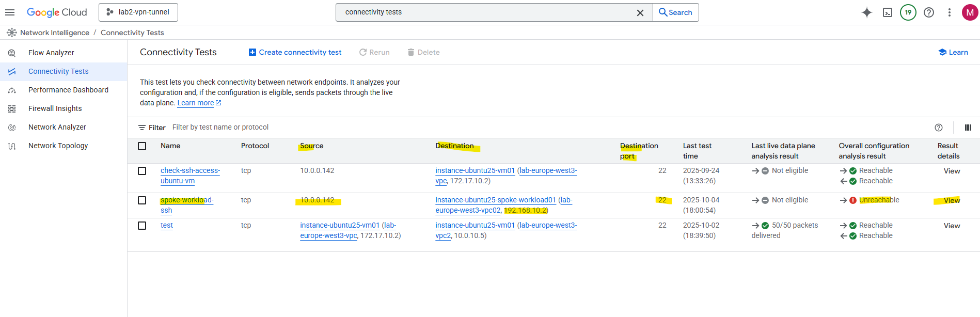
Task: Tick the spoke-workload-ssh row checkbox
Action: pos(142,200)
